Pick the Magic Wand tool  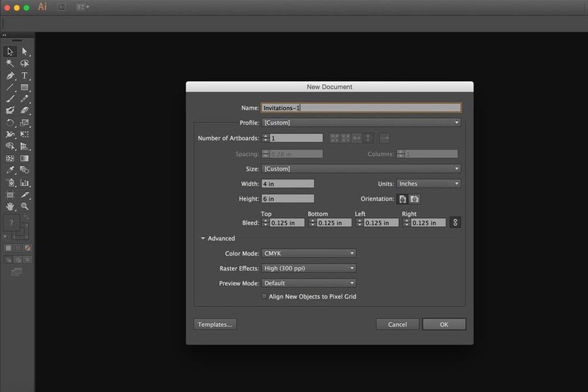coord(10,64)
